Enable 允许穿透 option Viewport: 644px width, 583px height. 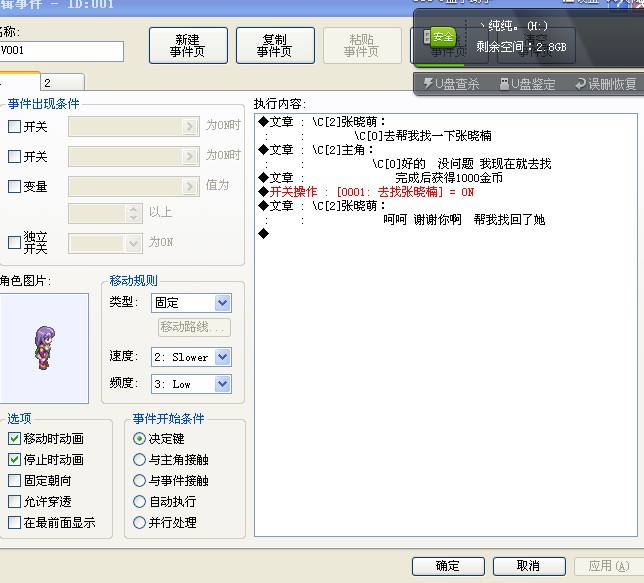(x=14, y=502)
